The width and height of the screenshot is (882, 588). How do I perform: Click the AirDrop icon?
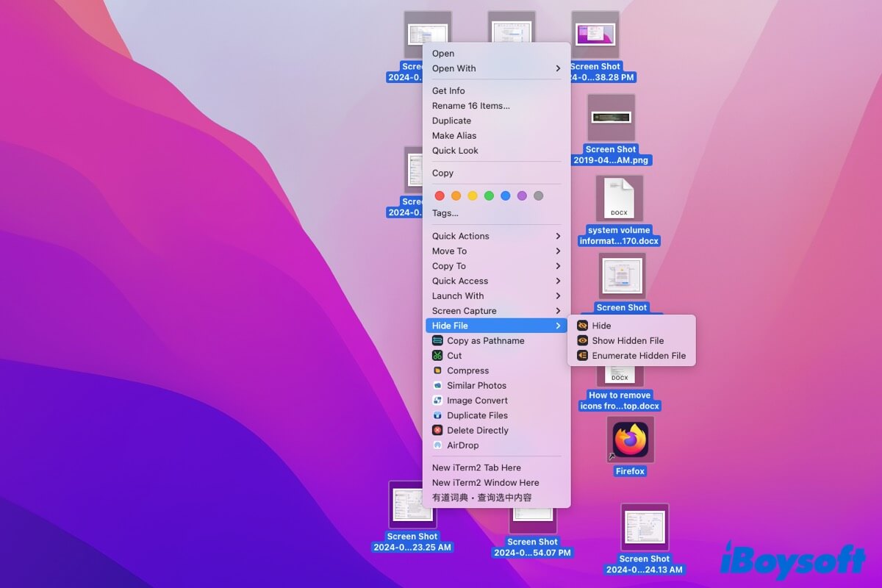click(437, 445)
